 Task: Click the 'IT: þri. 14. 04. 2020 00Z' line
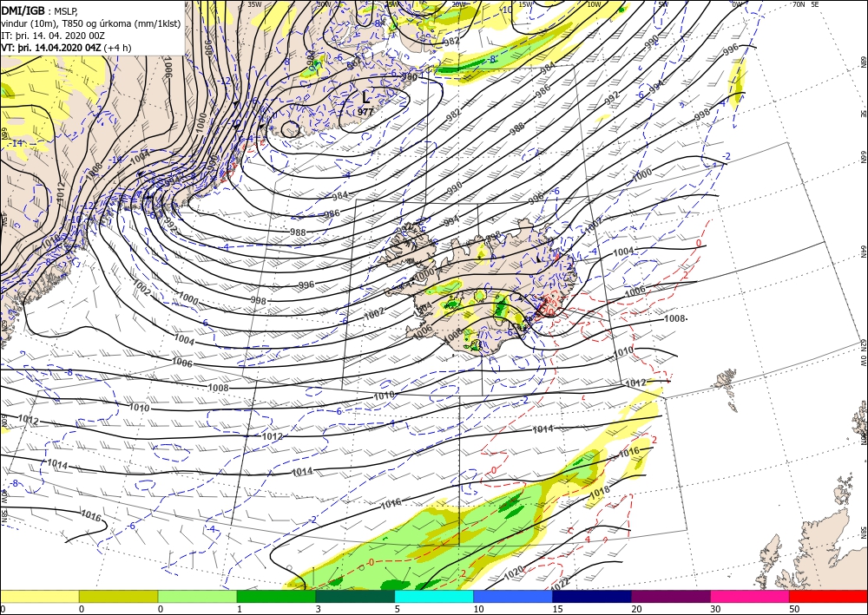point(51,35)
